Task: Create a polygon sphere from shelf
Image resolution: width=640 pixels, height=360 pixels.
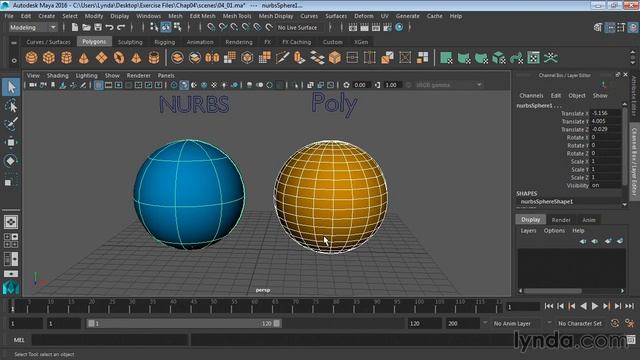Action: pyautogui.click(x=31, y=58)
